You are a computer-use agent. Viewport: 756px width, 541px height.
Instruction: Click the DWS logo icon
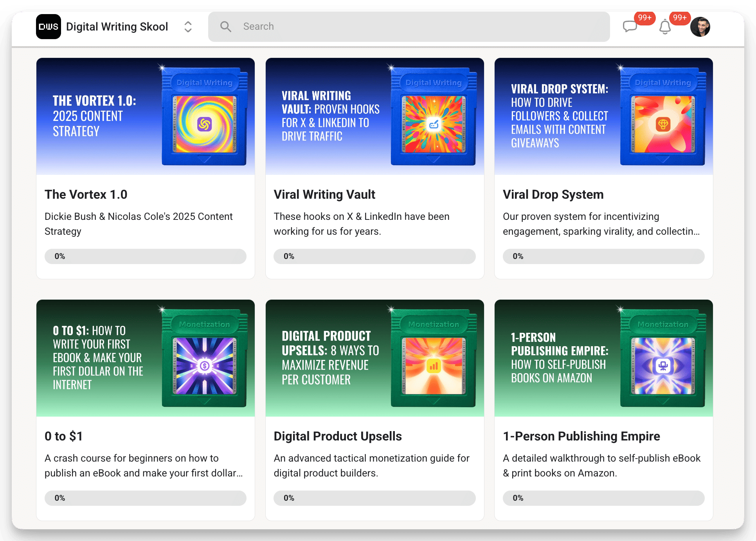[49, 27]
